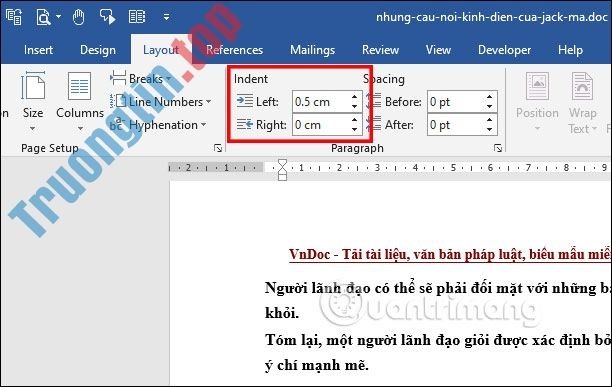The width and height of the screenshot is (612, 387).
Task: Go to the Review tab
Action: click(x=380, y=50)
